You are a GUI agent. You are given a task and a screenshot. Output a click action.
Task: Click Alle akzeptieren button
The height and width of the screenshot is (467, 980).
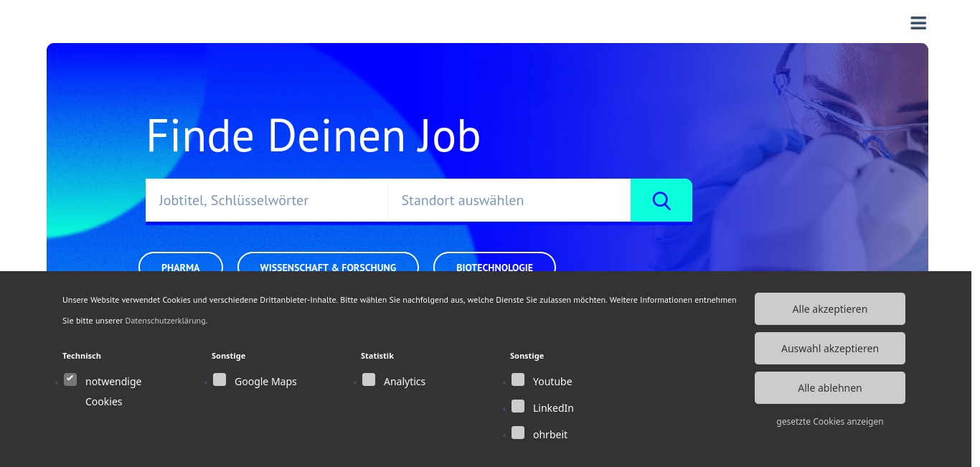830,309
